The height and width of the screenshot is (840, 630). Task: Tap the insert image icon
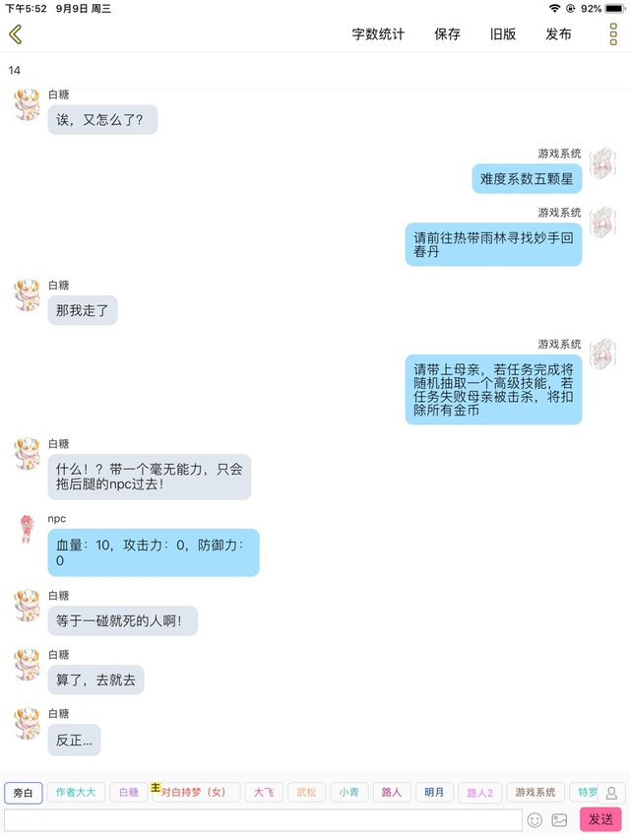click(559, 819)
